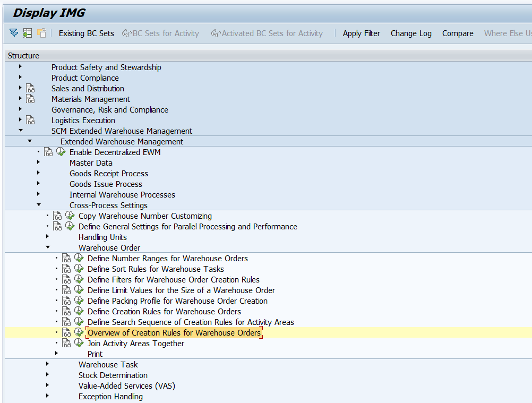Image resolution: width=532 pixels, height=403 pixels.
Task: Expand the Product Safety and Stewardship node
Action: pos(20,66)
